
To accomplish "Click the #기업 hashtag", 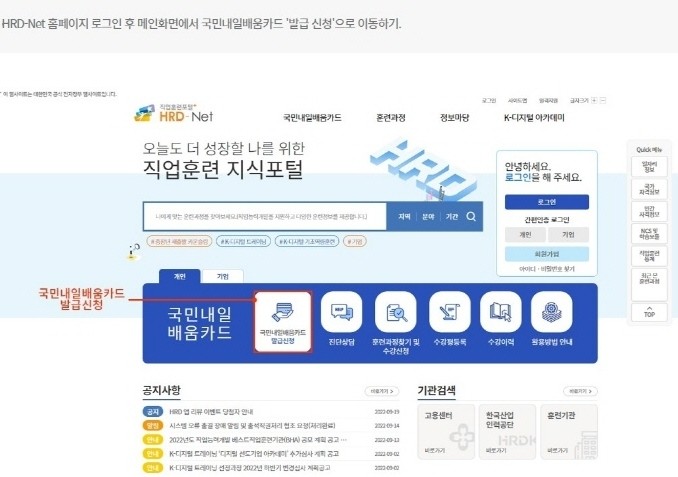I will tap(355, 241).
